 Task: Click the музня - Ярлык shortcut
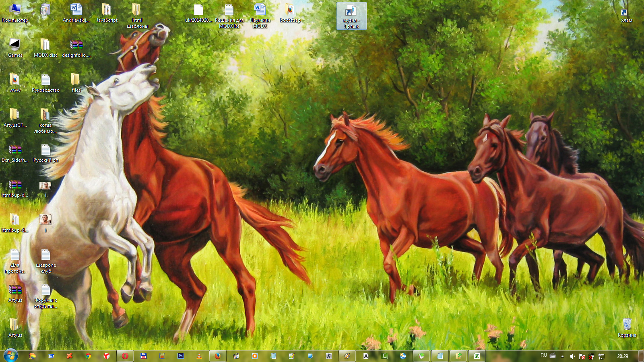[x=351, y=16]
